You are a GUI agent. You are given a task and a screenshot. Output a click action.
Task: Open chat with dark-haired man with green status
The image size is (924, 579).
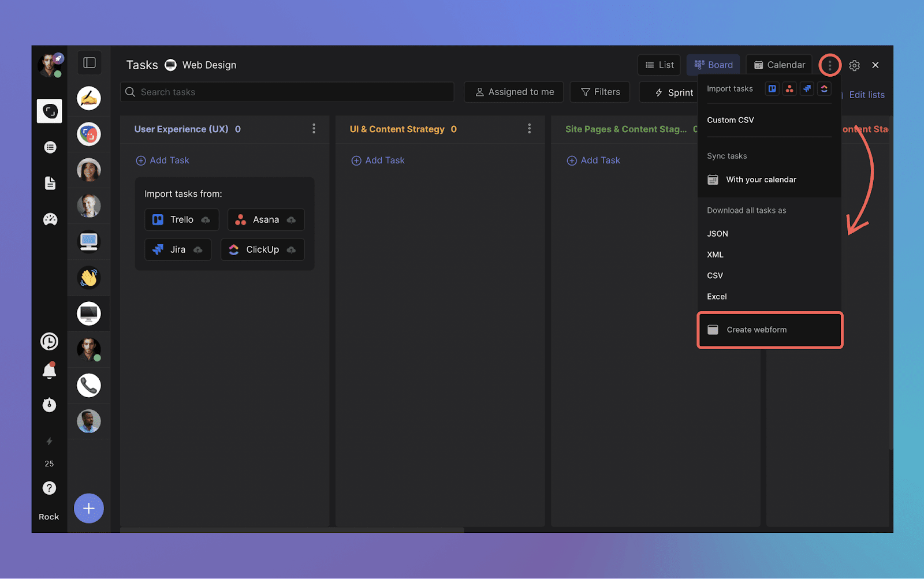[89, 349]
